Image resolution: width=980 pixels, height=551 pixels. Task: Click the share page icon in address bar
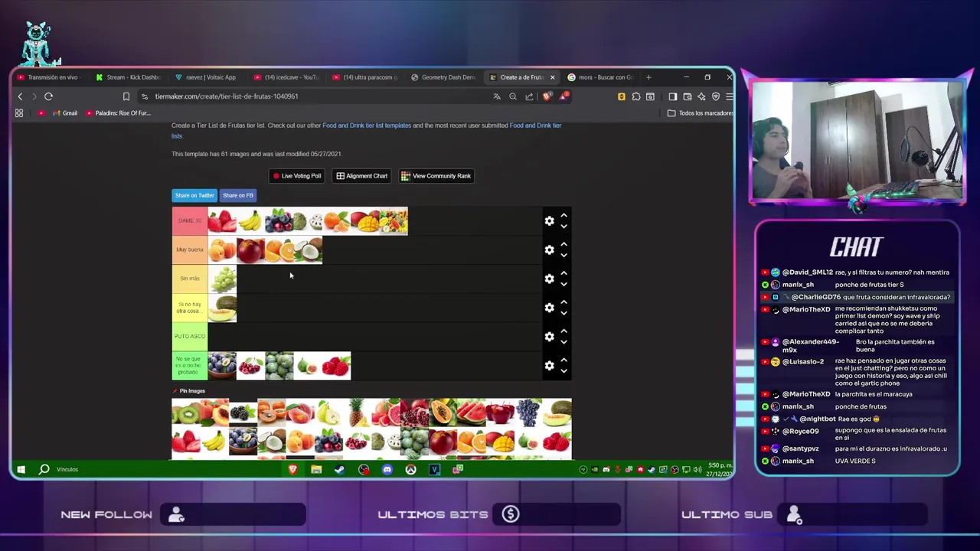pyautogui.click(x=529, y=96)
